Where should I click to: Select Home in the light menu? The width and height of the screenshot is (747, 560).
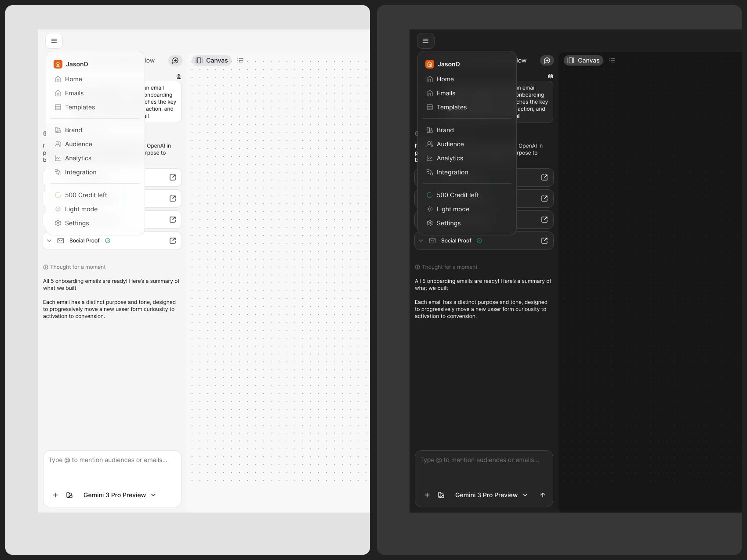coord(95,79)
